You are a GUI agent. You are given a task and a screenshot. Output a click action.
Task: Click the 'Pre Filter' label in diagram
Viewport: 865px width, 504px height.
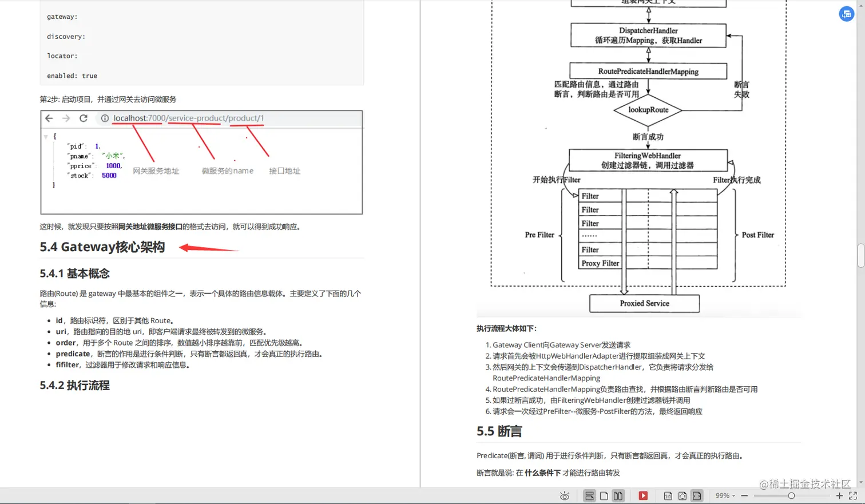pos(539,235)
